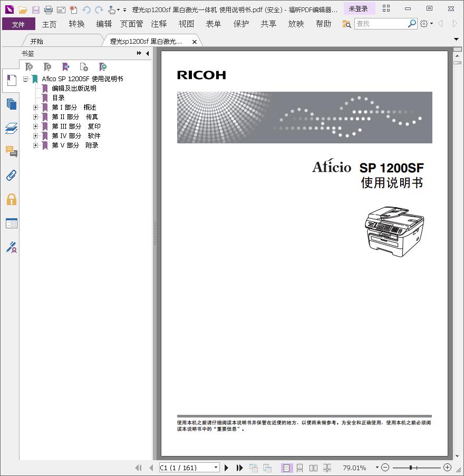Open the quick access toolbar customize arrow
This screenshot has width=464, height=476.
[124, 10]
